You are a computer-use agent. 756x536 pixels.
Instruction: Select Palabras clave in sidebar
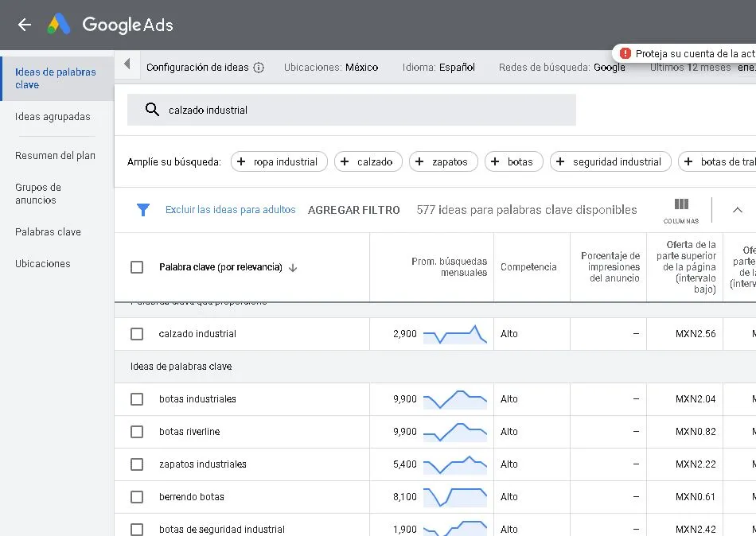[x=48, y=232]
